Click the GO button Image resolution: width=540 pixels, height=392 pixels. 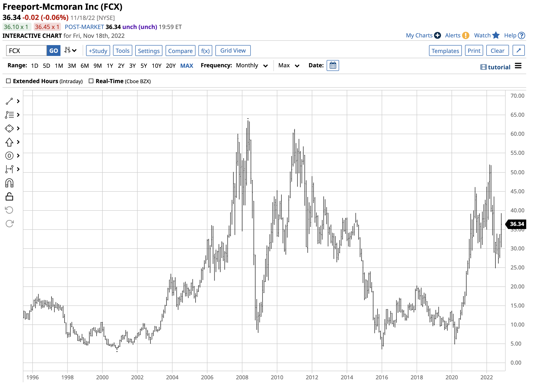54,51
